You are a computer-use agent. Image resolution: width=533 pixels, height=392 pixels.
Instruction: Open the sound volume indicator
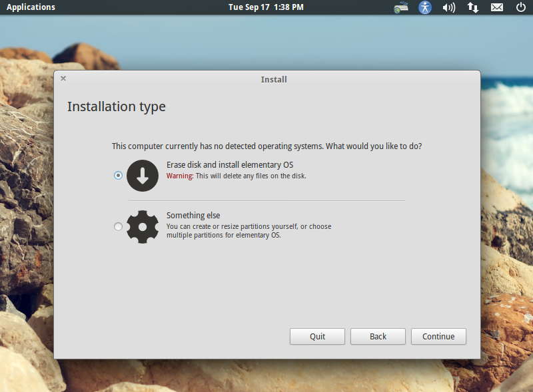click(x=448, y=7)
